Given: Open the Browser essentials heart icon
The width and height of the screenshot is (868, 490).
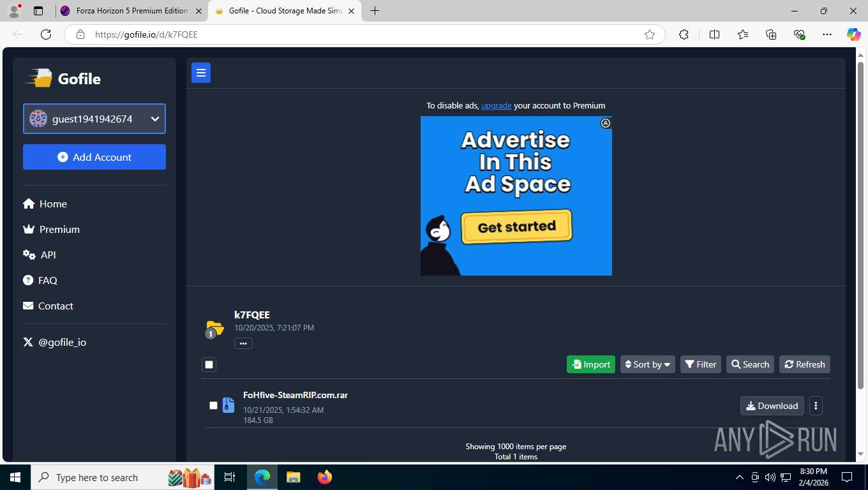Looking at the screenshot, I should tap(799, 34).
